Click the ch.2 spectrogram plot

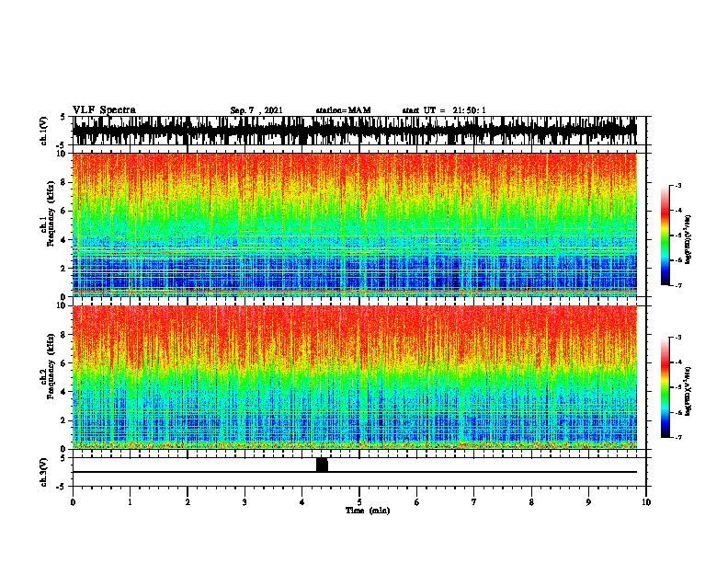coord(355,377)
